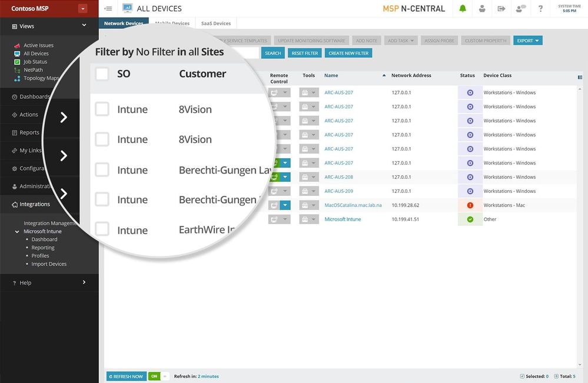Open Actions menu in sidebar
The height and width of the screenshot is (383, 588).
[x=28, y=115]
